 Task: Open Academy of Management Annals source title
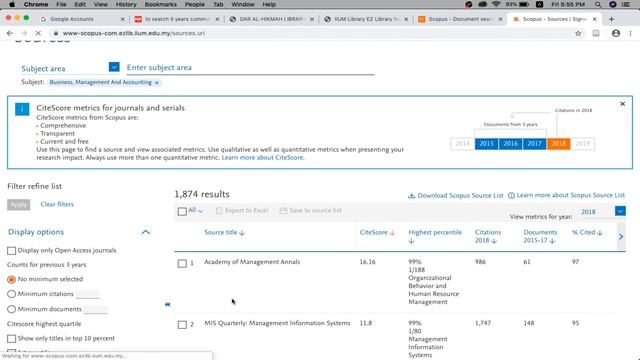[252, 262]
